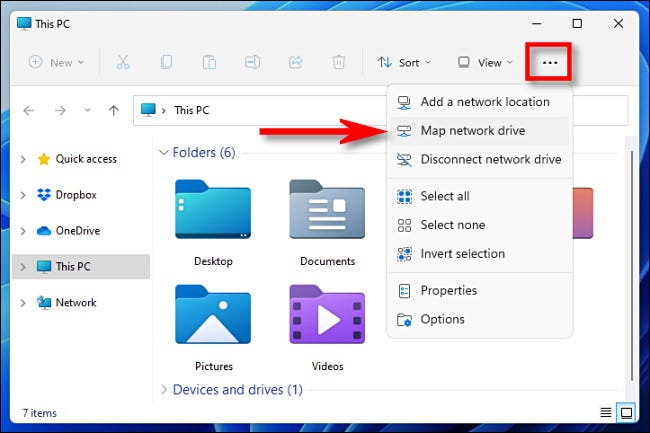The width and height of the screenshot is (650, 433).
Task: Click the Rename icon in toolbar
Action: pos(252,63)
